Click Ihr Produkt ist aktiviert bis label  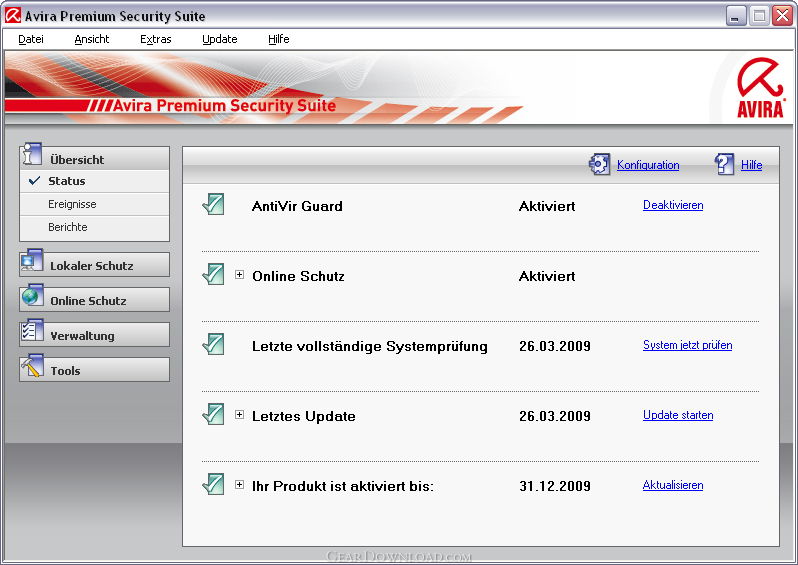(343, 486)
